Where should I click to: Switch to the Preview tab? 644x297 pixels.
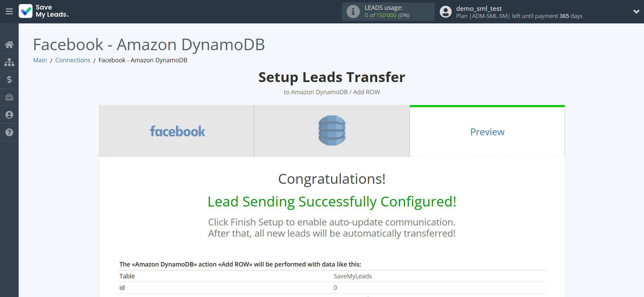487,132
